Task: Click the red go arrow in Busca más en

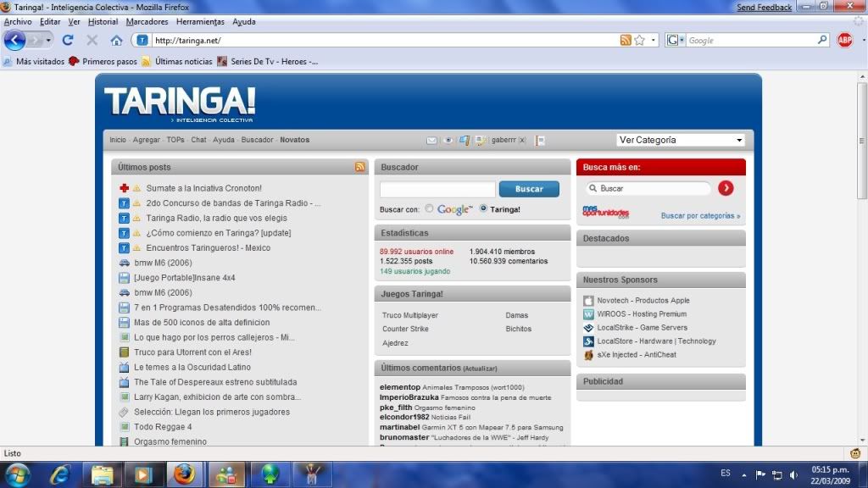Action: coord(726,188)
